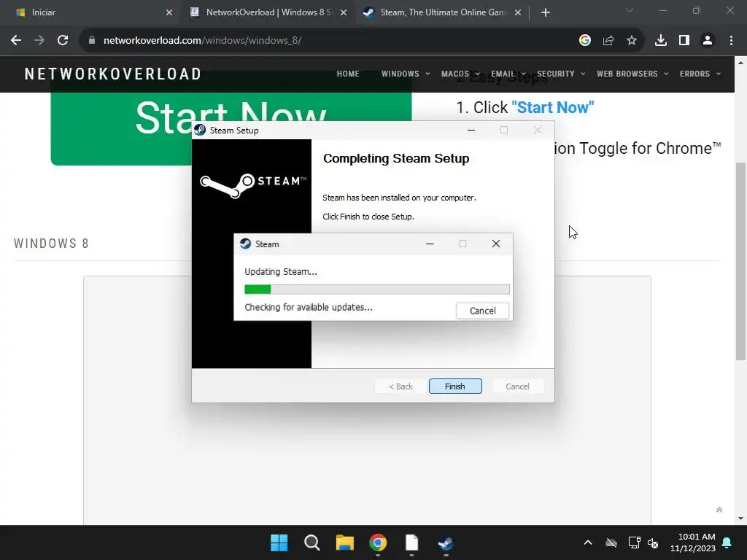The image size is (747, 560).
Task: Close the Steam updater window
Action: click(x=496, y=244)
